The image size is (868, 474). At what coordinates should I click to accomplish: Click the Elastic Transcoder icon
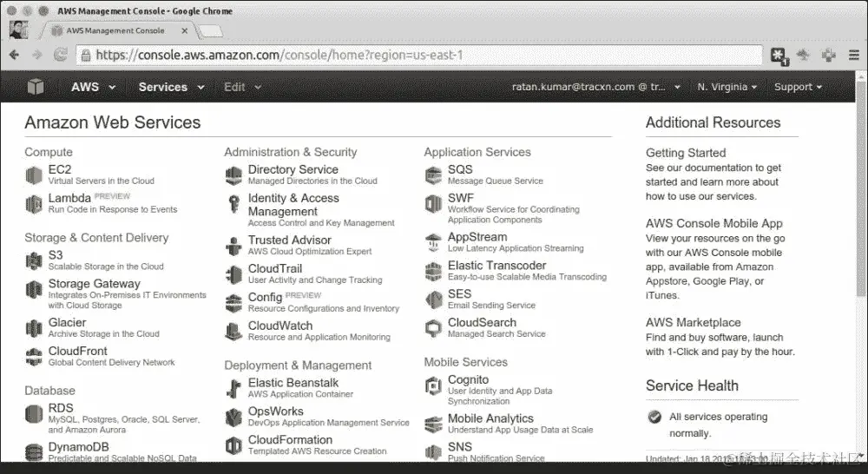coord(433,272)
